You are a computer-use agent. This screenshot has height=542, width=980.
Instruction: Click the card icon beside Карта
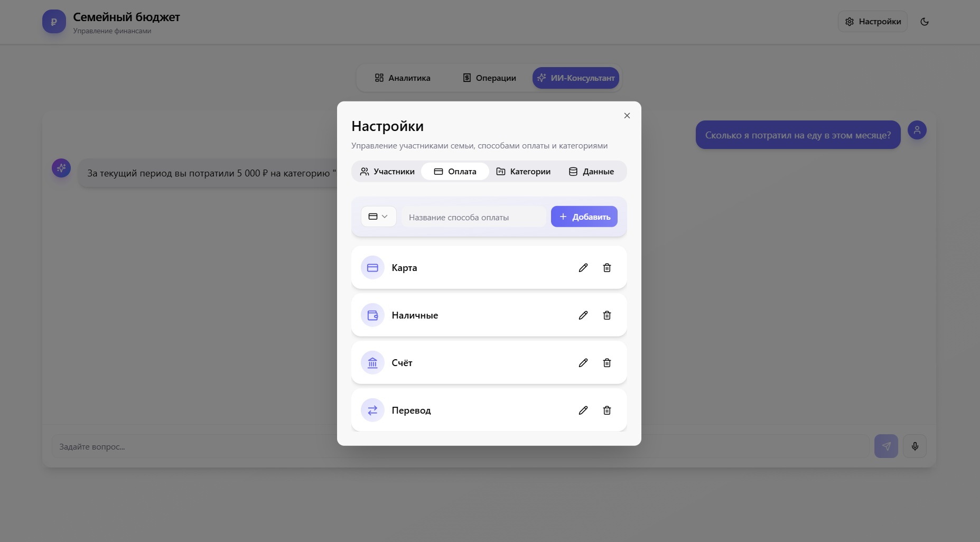click(372, 268)
